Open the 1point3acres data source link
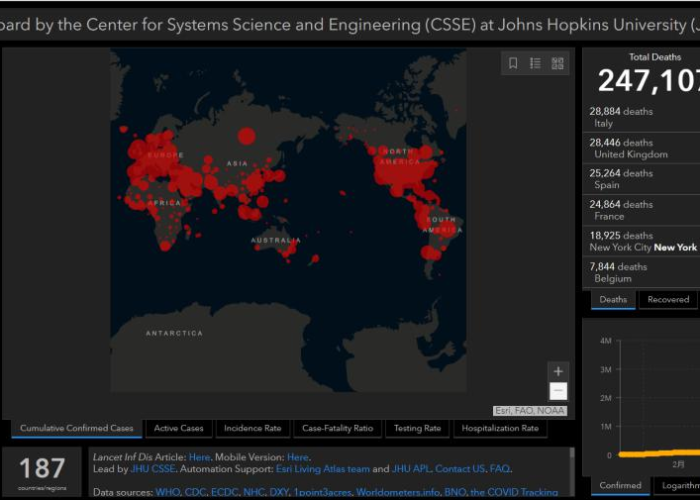This screenshot has height=500, width=700. point(323,492)
